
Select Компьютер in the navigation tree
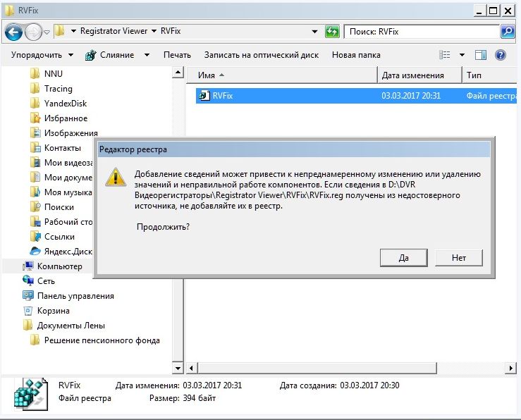point(59,266)
